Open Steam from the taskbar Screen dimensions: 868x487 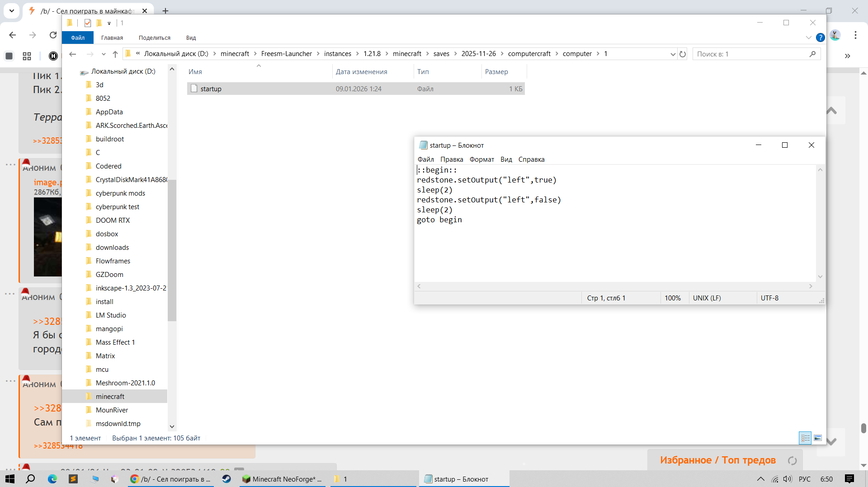pyautogui.click(x=226, y=479)
